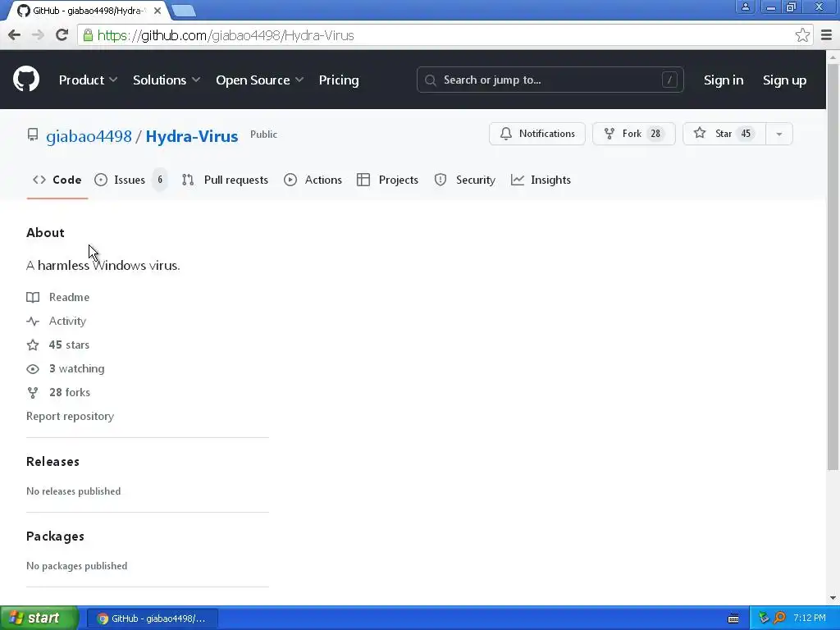Click the browser forward arrow

[38, 35]
